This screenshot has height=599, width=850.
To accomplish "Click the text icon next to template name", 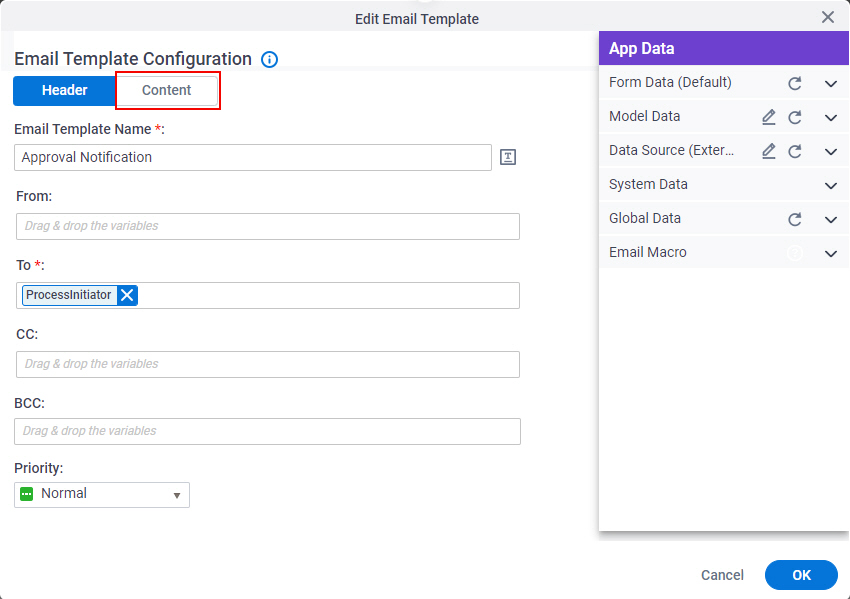I will tap(507, 157).
